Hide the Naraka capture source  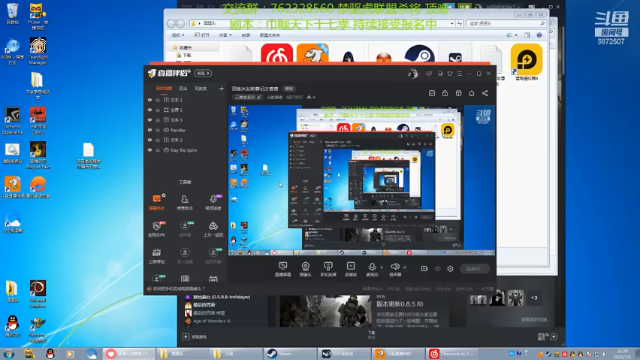click(x=150, y=130)
